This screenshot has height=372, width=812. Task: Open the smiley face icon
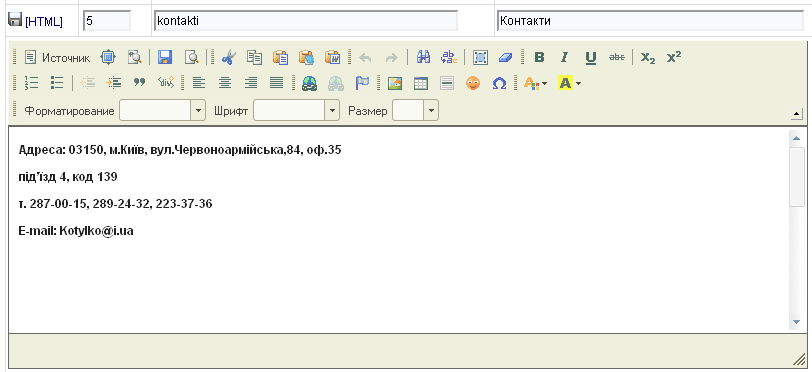pyautogui.click(x=473, y=83)
